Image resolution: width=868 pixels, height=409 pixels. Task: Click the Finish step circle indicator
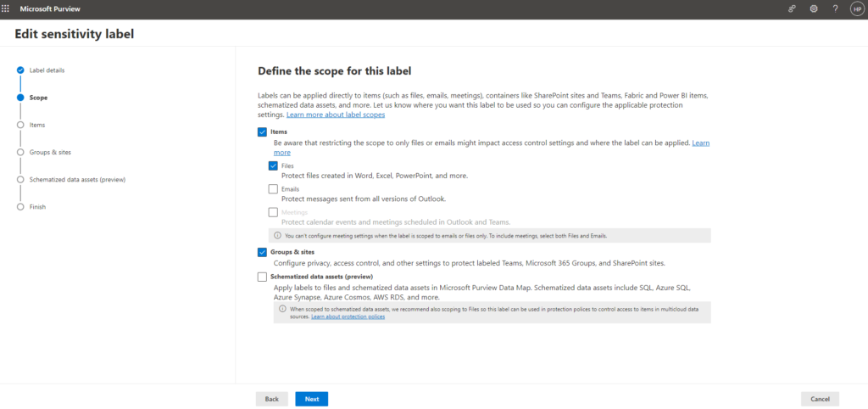tap(20, 206)
